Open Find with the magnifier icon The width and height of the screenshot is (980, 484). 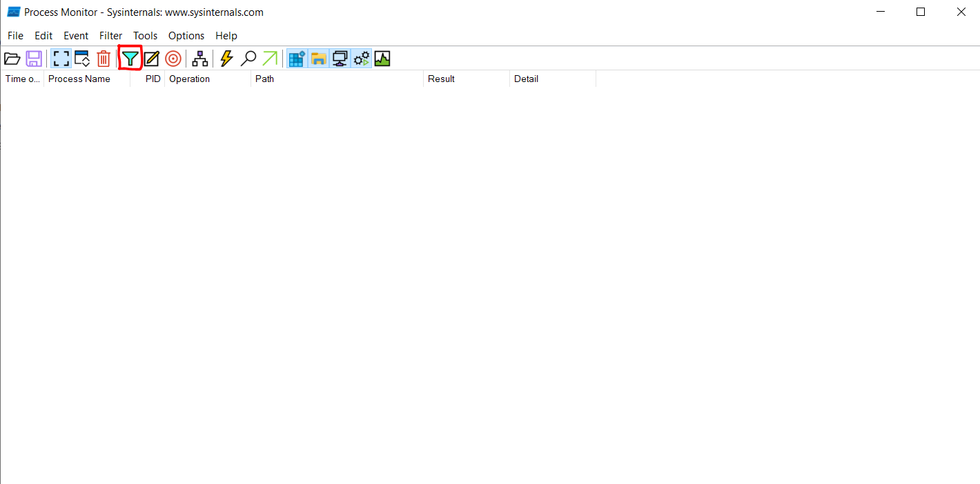(x=248, y=59)
